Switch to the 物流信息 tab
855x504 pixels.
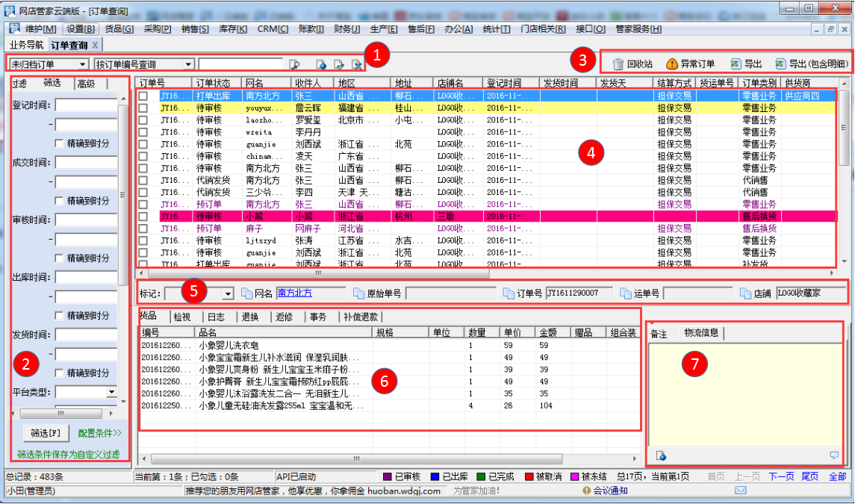[x=700, y=333]
